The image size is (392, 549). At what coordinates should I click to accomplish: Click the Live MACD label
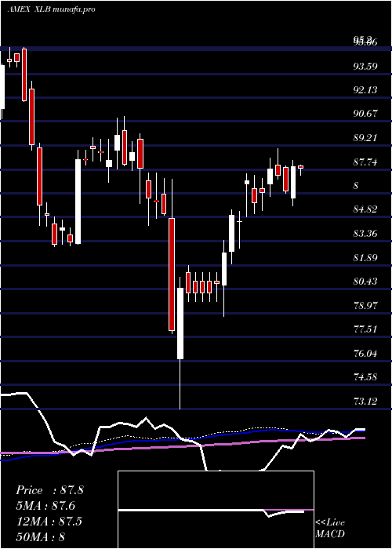[330, 529]
